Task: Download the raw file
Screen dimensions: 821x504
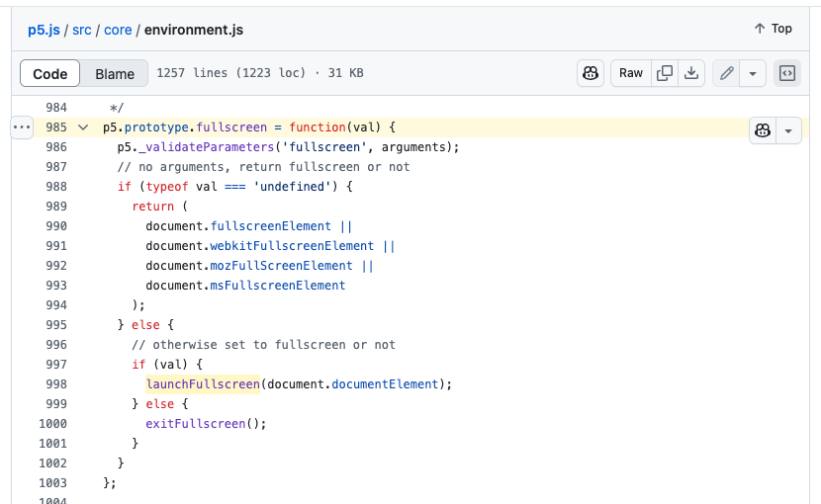Action: pos(691,73)
